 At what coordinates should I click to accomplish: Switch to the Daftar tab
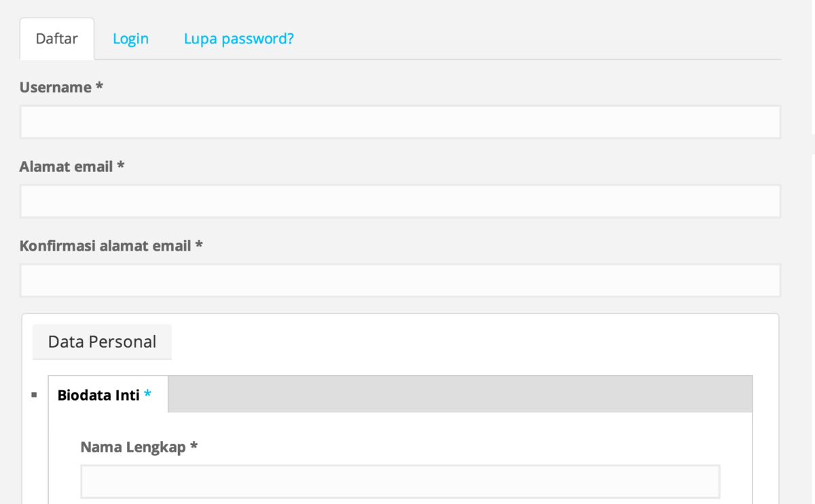(57, 39)
